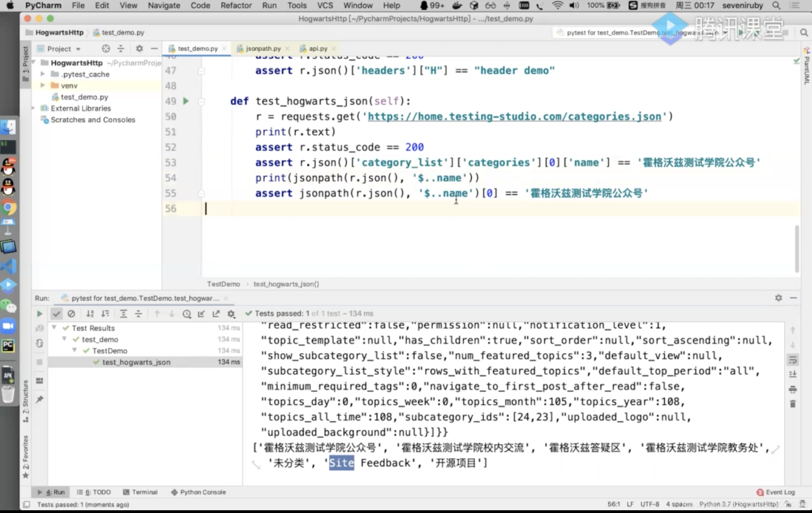Expand External Libraries node
Viewport: 812px width, 513px height.
pos(34,108)
